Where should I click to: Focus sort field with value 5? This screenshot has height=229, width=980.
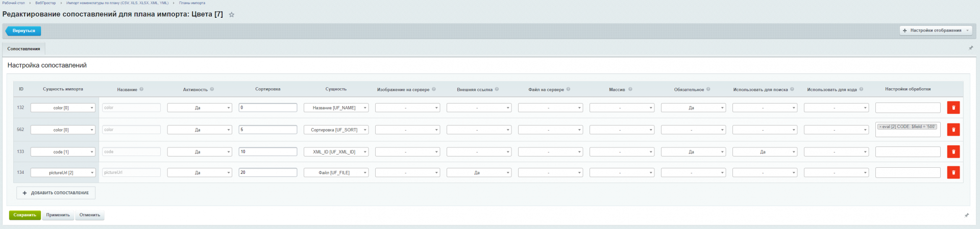[268, 130]
